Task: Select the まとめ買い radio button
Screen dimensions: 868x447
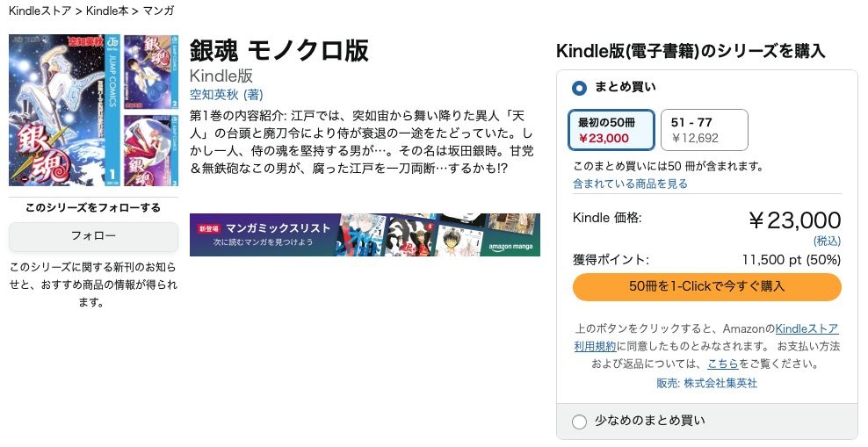Action: click(x=579, y=88)
